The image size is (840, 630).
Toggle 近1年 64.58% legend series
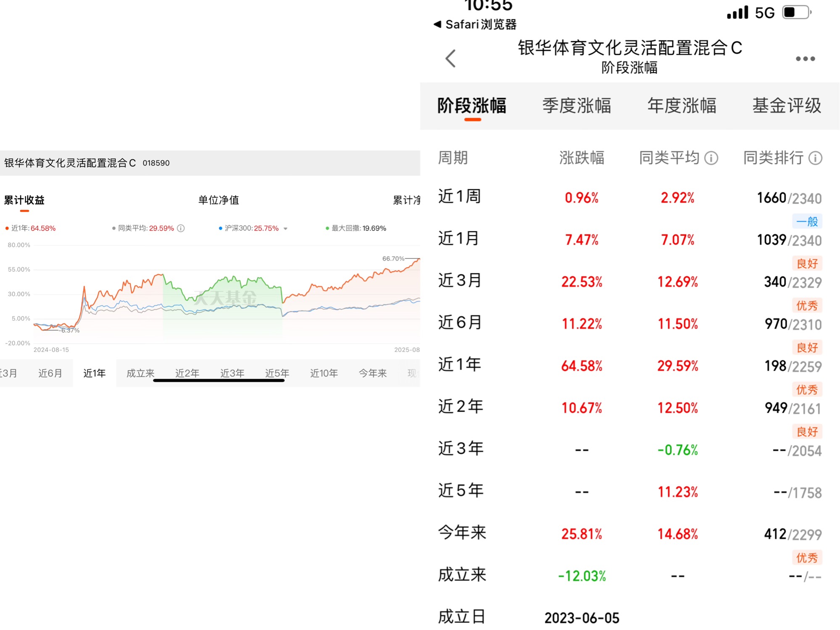[30, 228]
